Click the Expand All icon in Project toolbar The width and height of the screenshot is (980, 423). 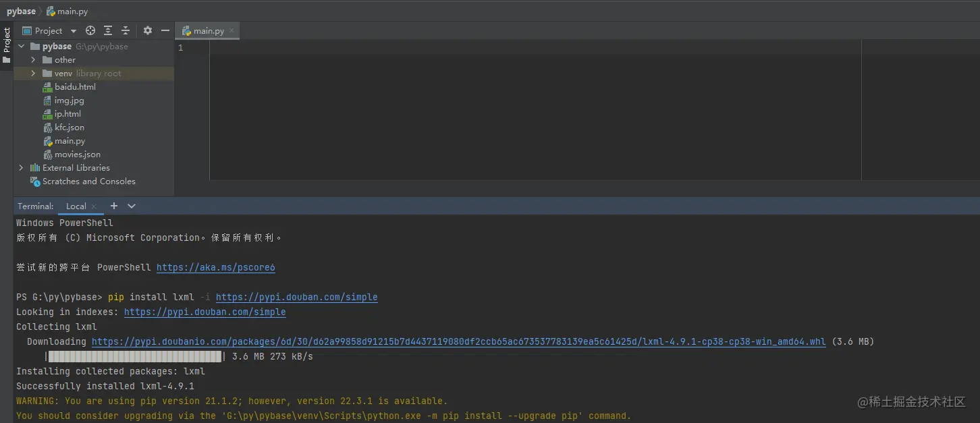[x=108, y=30]
